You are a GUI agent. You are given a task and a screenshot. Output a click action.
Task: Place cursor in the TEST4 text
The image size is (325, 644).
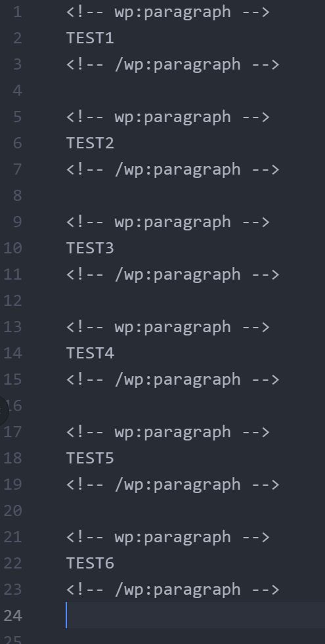(x=90, y=354)
